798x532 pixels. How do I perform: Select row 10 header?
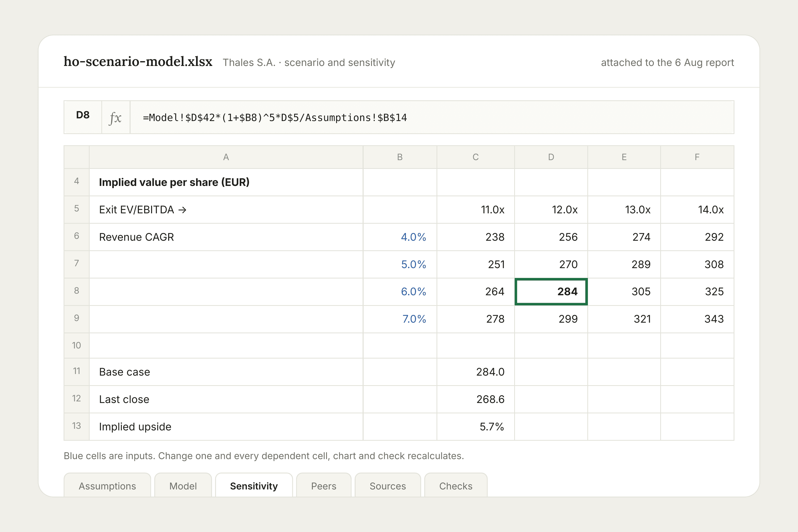pos(77,345)
